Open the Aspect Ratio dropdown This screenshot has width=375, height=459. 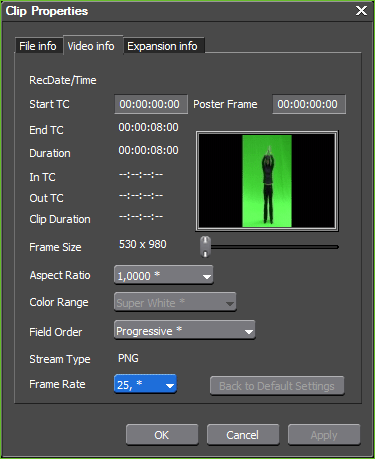pos(163,275)
